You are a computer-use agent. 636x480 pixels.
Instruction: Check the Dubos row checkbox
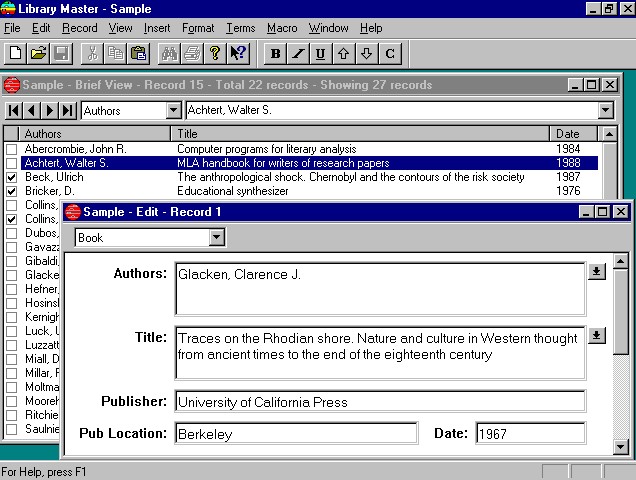12,233
